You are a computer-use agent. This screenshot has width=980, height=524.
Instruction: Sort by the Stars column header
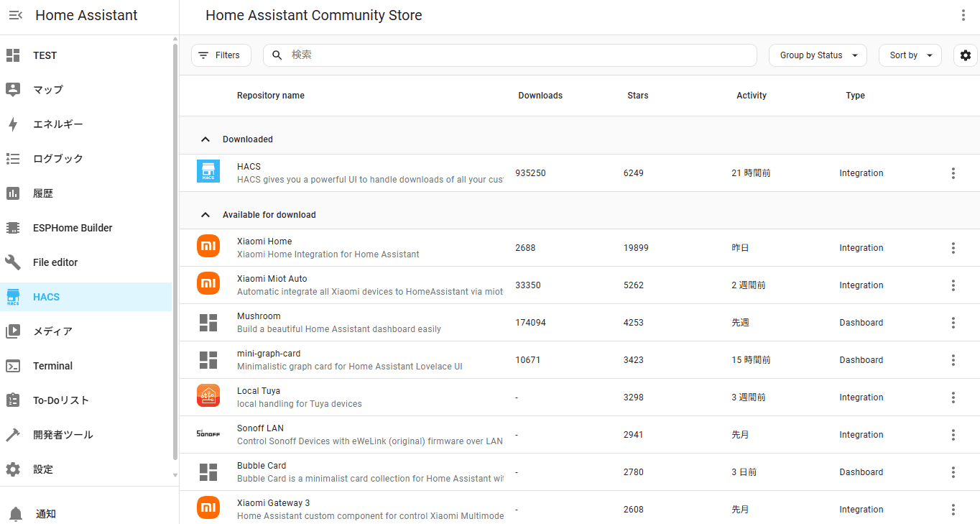(x=638, y=96)
